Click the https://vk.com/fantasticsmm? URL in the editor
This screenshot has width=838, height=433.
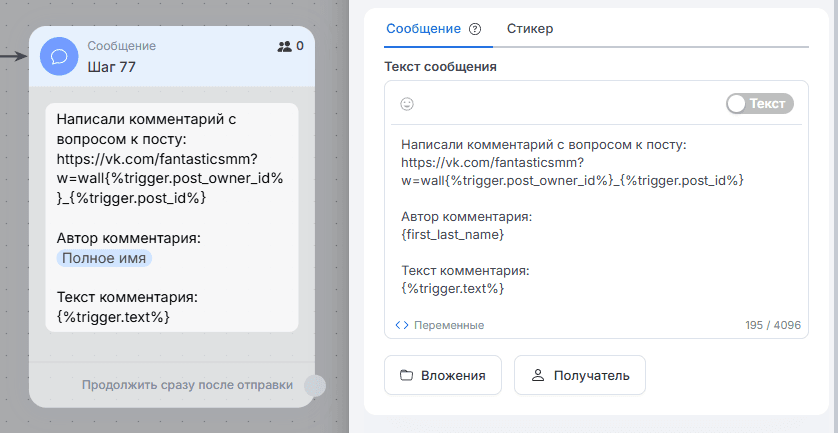pyautogui.click(x=494, y=163)
